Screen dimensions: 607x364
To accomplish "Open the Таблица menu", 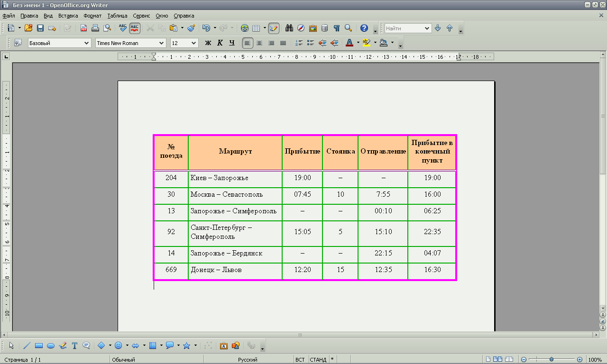I will pos(117,16).
